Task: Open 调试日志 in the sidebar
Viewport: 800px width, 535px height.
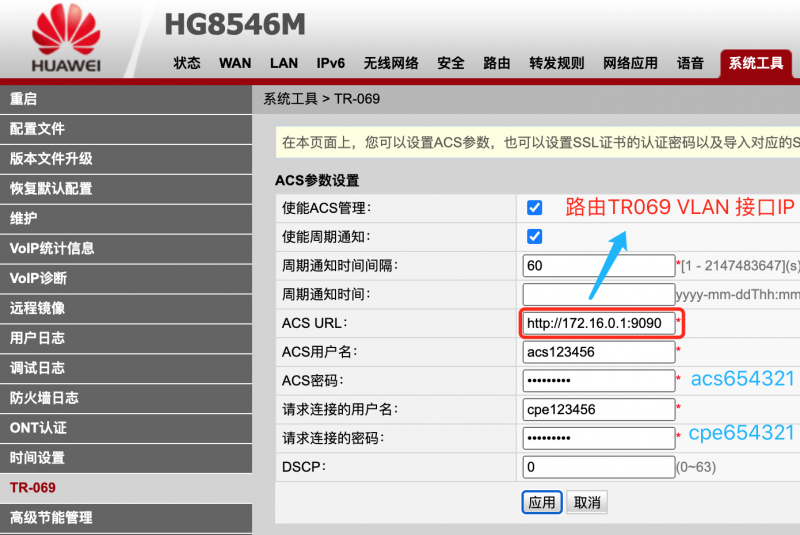Action: 126,368
